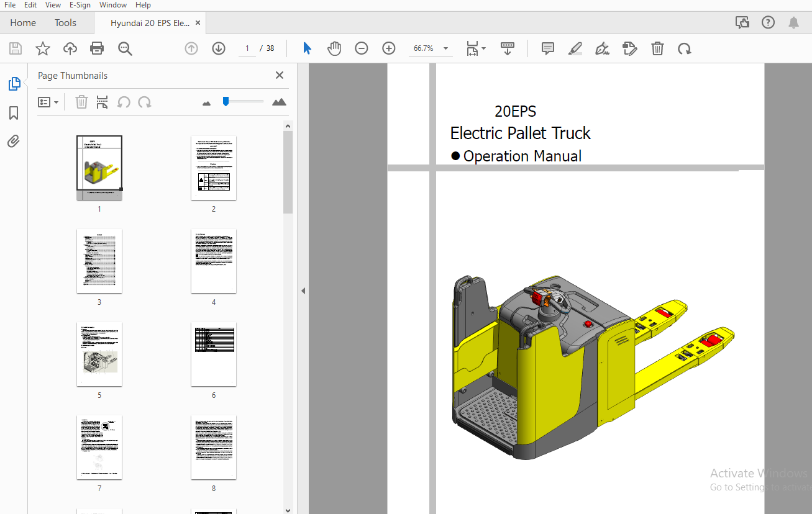The image size is (812, 514).
Task: Click the 'Electric Pallet Truck' title text
Action: [520, 133]
